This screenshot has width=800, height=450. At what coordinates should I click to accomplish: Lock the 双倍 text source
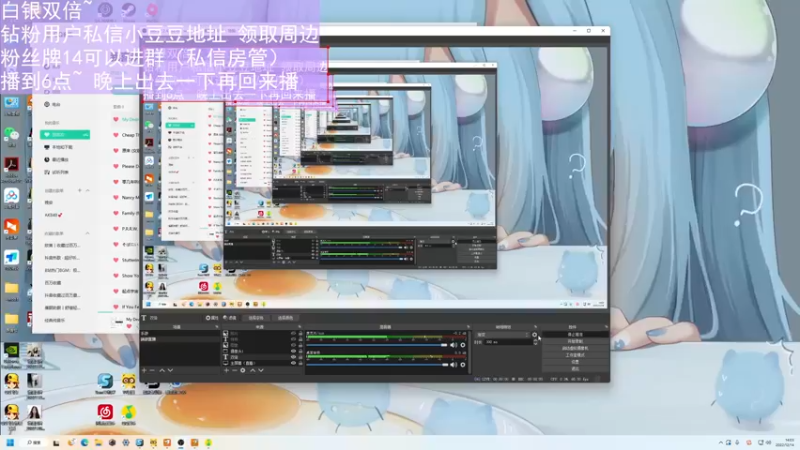tap(301, 357)
